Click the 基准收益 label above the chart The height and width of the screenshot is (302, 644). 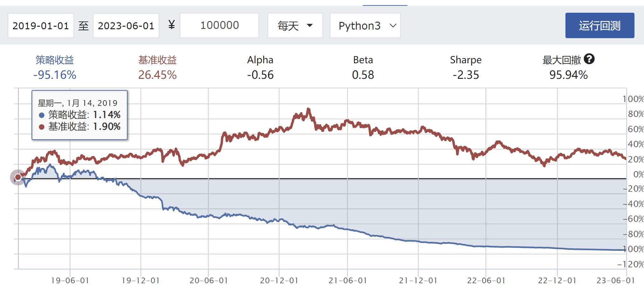(157, 60)
